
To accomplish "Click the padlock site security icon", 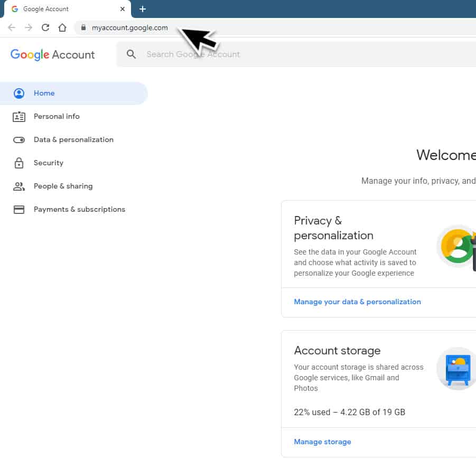I will [83, 27].
